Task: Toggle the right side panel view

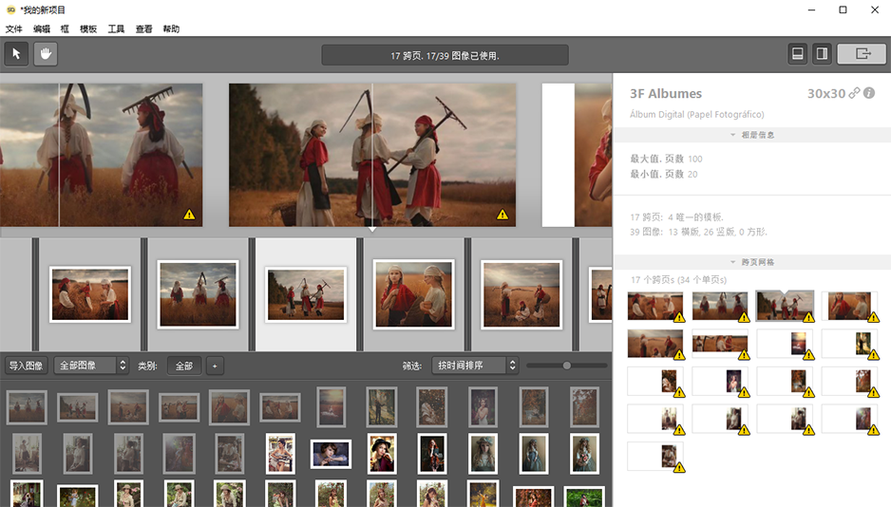Action: (x=822, y=54)
